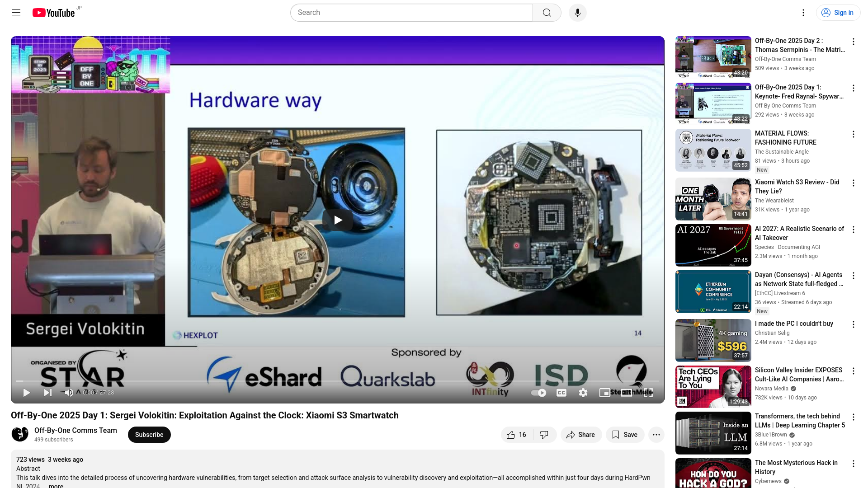868x488 pixels.
Task: Open Silicon Valley Insider EXPOSES title
Action: tap(799, 375)
